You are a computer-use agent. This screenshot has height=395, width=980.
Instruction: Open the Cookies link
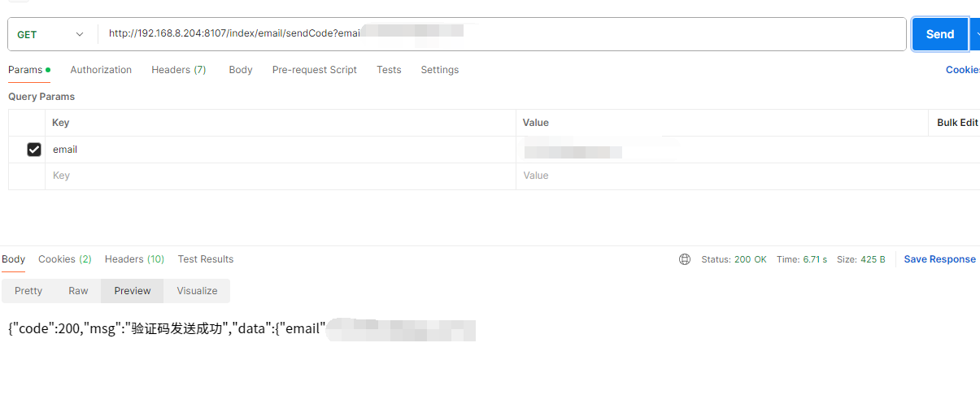coord(962,70)
